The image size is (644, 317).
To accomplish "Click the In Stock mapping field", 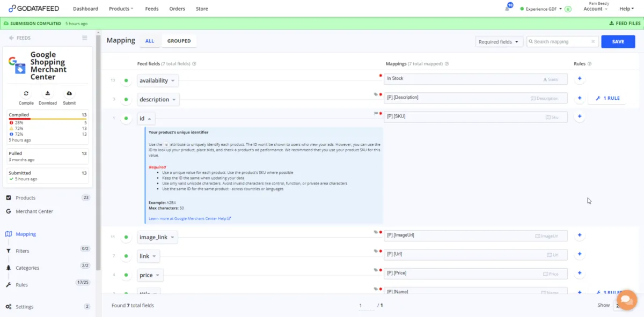I will [475, 79].
